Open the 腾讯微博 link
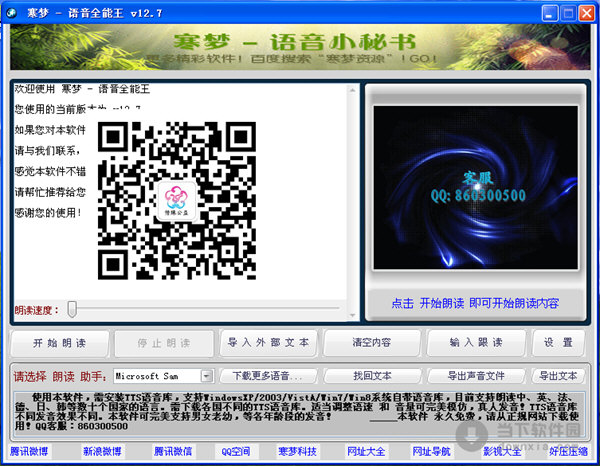This screenshot has height=466, width=600. click(x=29, y=452)
